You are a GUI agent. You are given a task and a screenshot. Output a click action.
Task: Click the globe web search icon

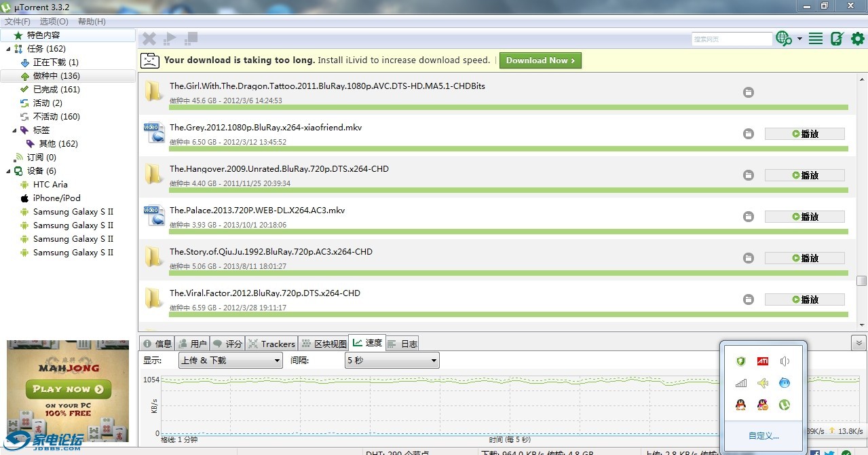point(784,39)
